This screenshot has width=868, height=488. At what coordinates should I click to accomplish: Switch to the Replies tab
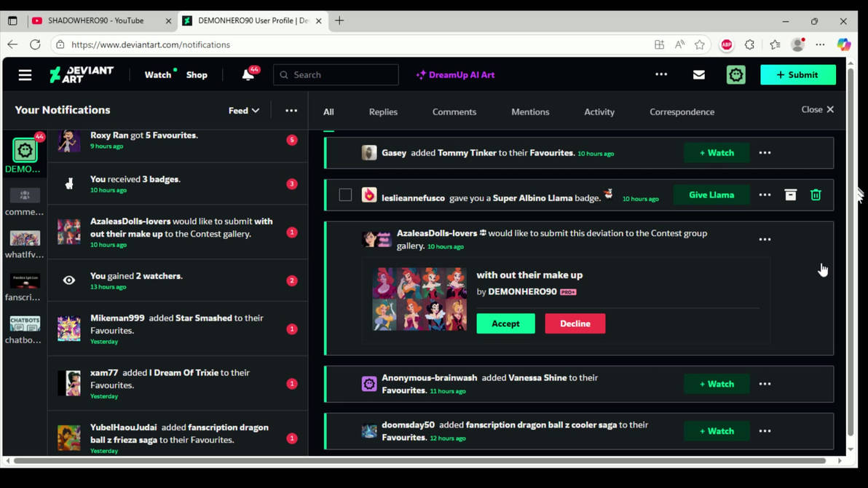383,112
